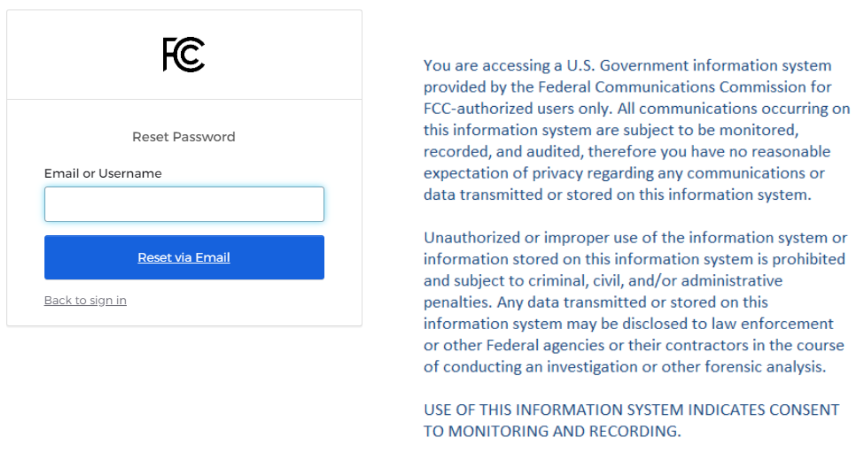Click the words "Federal agencies"
The width and height of the screenshot is (868, 459).
click(x=545, y=346)
